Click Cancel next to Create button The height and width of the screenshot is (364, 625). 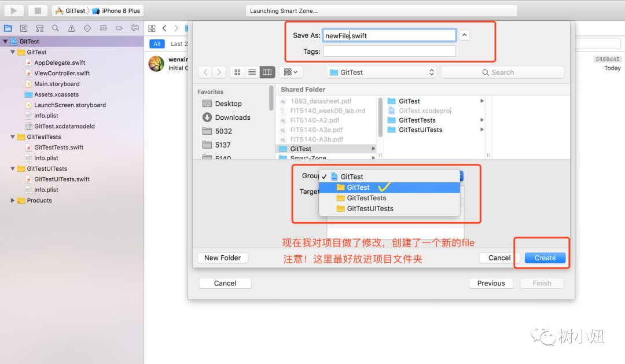click(x=499, y=258)
